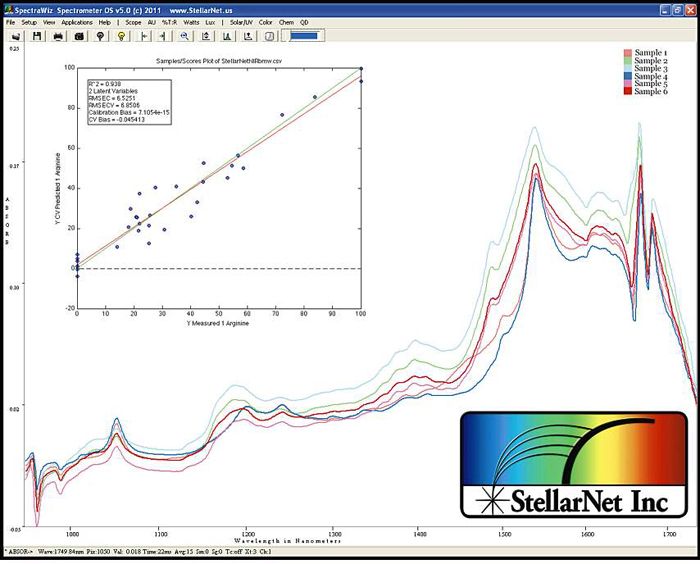Click the 'RMSECV' value line
Viewport: 700px width, 564px height.
pos(114,105)
